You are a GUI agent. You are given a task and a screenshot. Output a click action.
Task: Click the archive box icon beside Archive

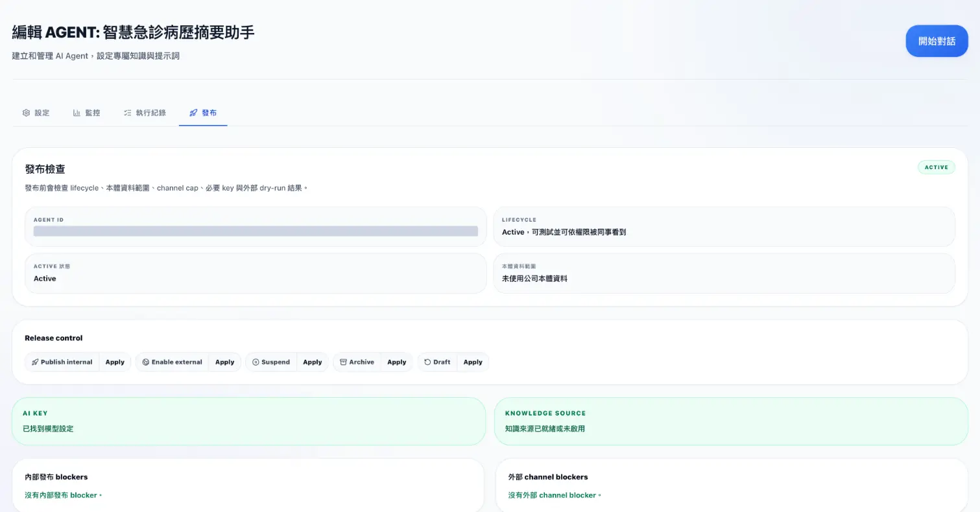click(343, 362)
